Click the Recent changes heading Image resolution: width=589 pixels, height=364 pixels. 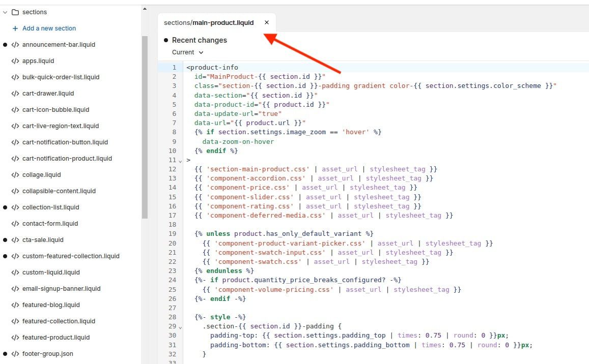(x=199, y=40)
